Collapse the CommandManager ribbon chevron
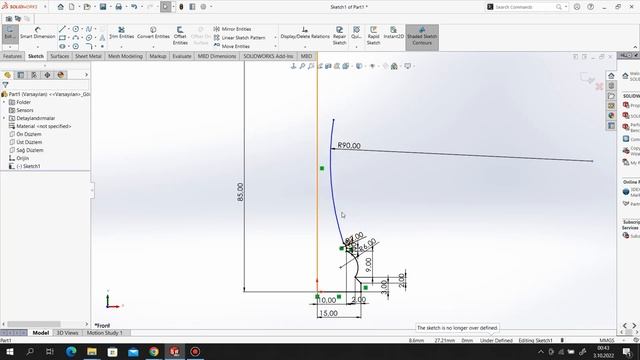The height and width of the screenshot is (360, 640). 635,47
